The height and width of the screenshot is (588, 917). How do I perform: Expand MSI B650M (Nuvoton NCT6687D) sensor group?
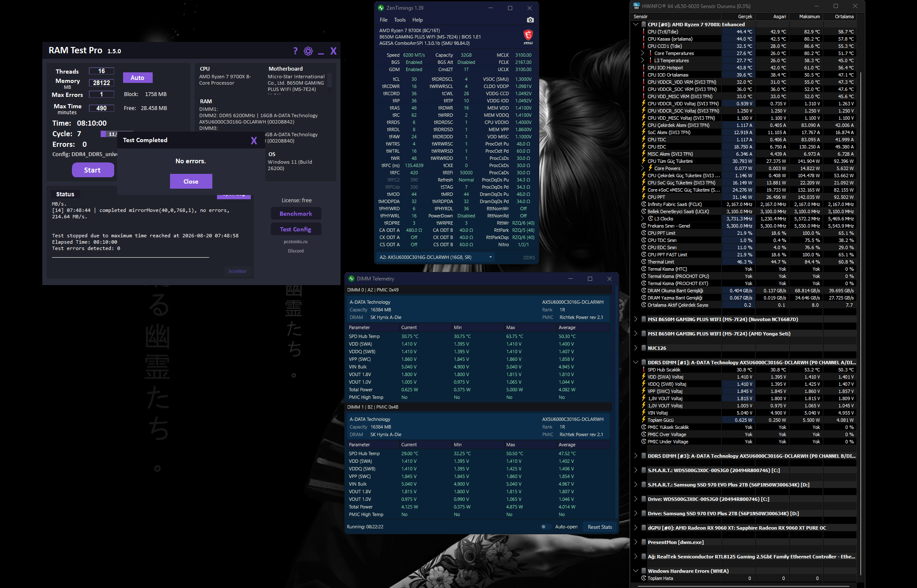[635, 319]
